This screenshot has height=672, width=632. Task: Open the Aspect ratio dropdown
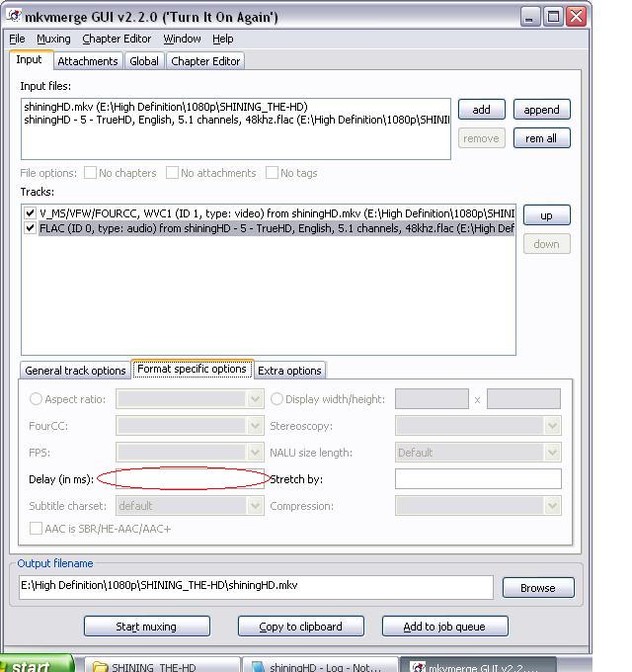click(190, 399)
